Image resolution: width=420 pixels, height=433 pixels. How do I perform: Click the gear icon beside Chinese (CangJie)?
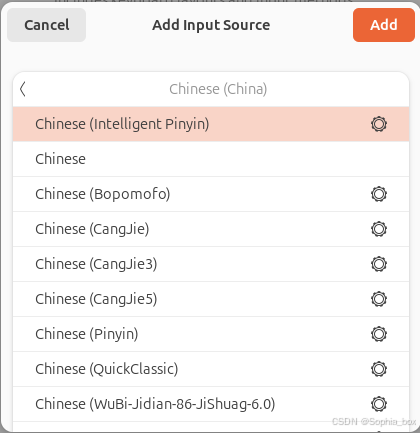tap(379, 229)
